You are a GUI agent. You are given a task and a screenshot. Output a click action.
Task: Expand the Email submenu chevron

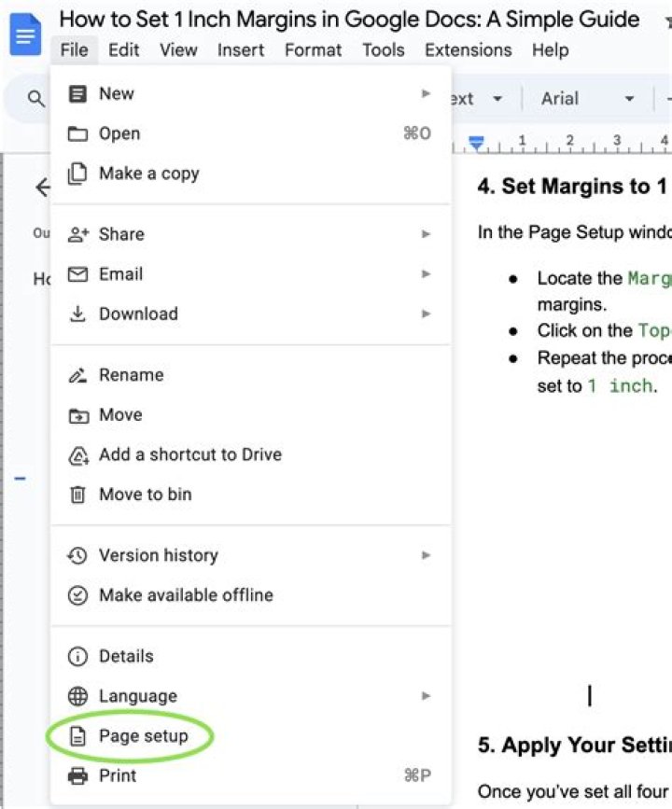tap(427, 274)
